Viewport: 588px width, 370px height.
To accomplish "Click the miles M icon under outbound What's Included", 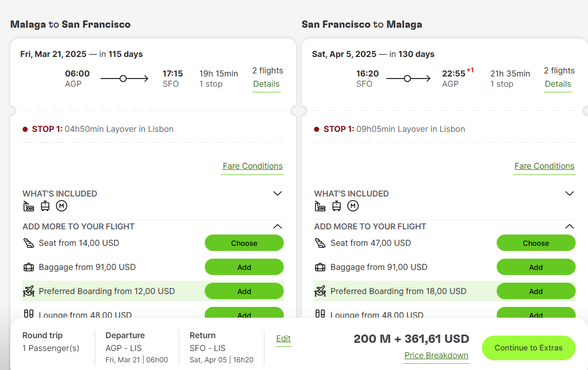I will [x=62, y=206].
